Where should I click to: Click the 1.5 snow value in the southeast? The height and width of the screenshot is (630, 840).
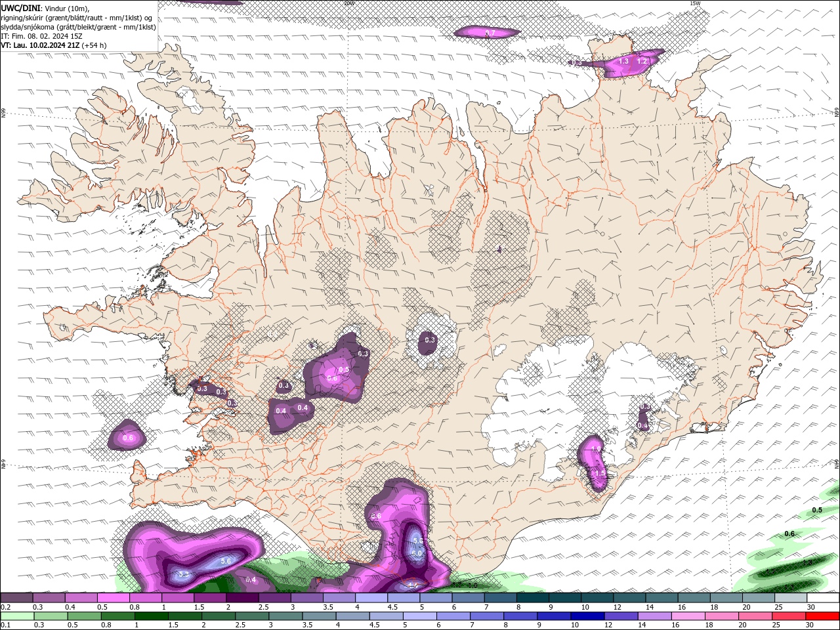click(x=600, y=473)
